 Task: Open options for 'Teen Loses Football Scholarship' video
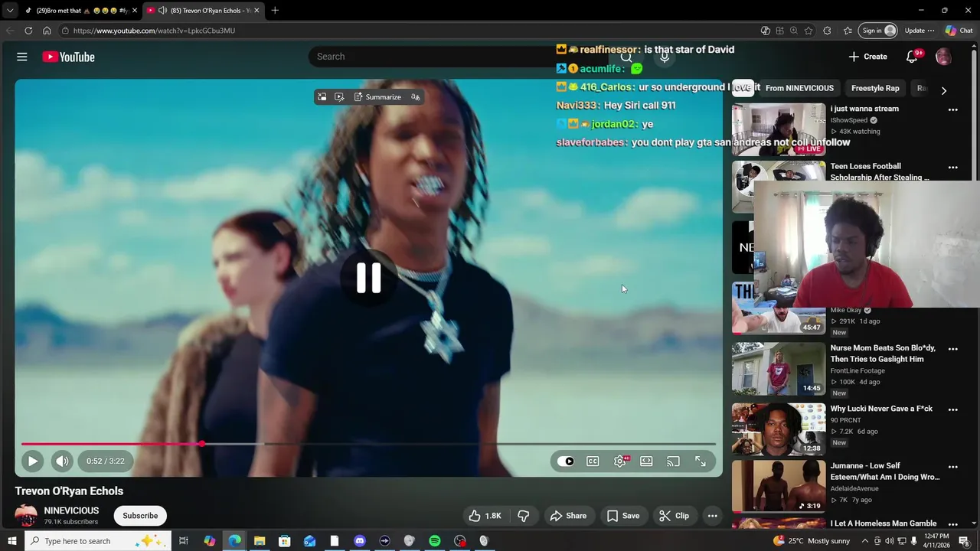tap(953, 168)
